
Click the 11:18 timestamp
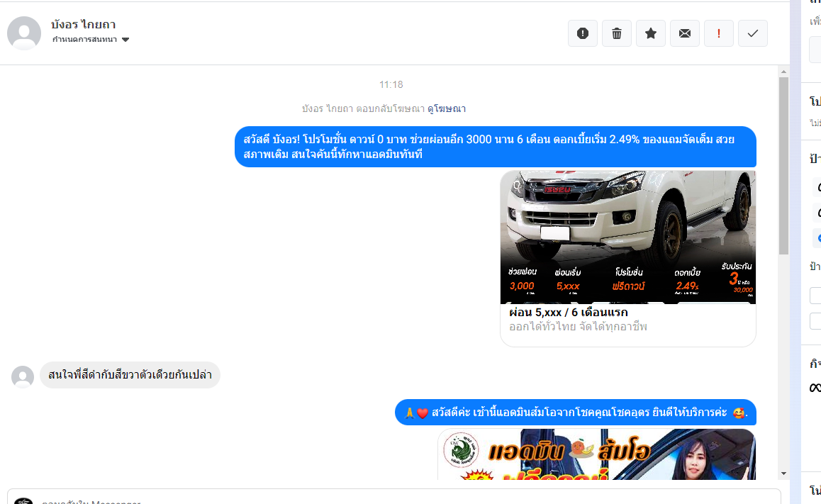click(x=391, y=85)
